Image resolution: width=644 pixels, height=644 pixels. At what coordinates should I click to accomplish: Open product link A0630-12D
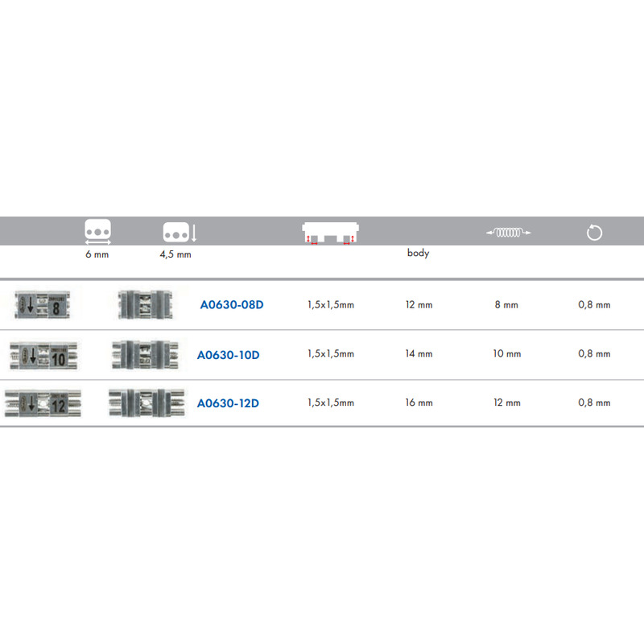click(x=228, y=403)
